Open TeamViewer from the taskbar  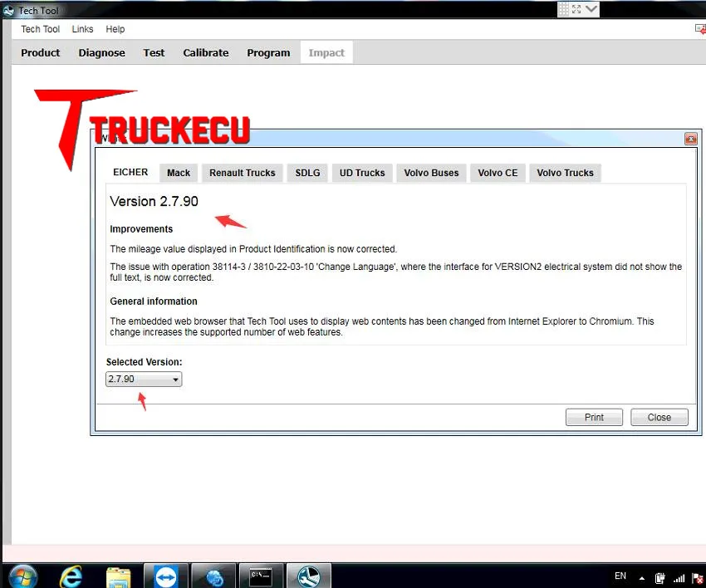[x=165, y=576]
